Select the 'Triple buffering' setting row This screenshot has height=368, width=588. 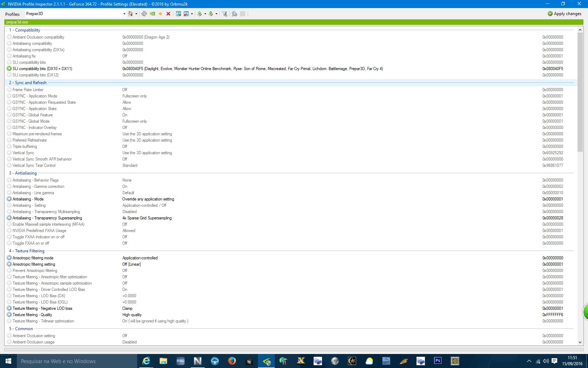290,146
